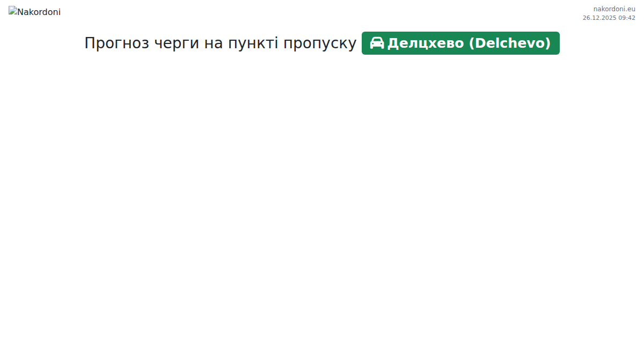Image resolution: width=644 pixels, height=349 pixels.
Task: Click the Nakordoni logo in the header
Action: point(34,12)
